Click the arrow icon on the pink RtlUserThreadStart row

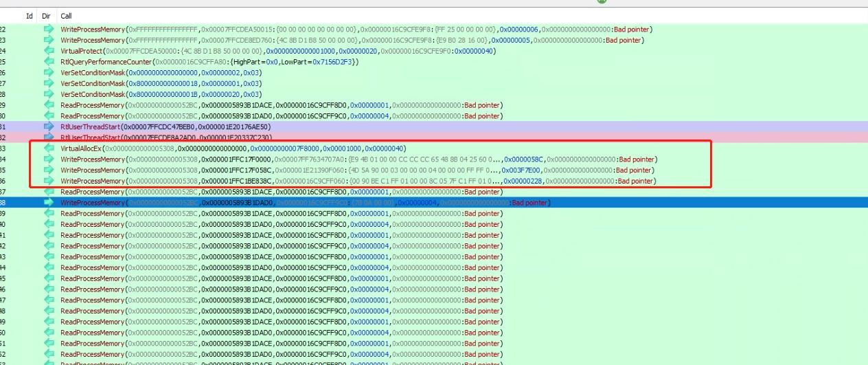(49, 137)
